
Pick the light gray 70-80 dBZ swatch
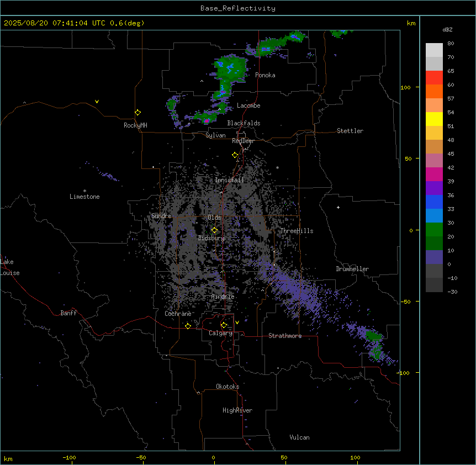(434, 50)
